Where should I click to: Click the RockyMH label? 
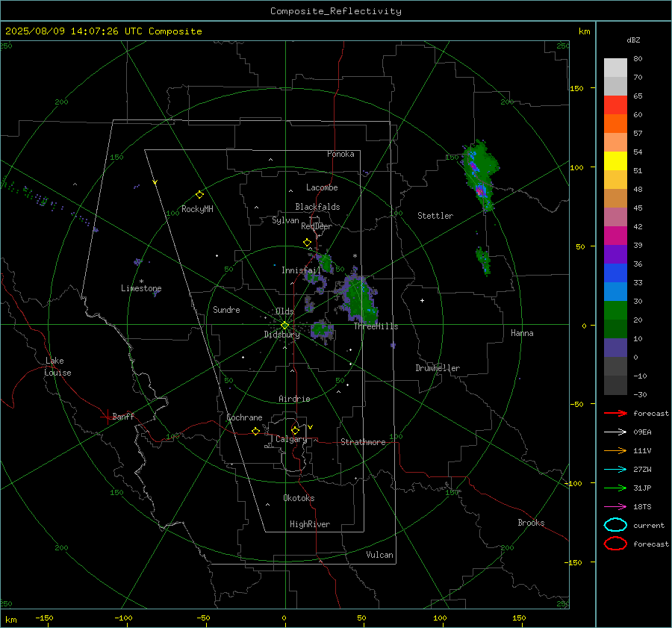197,209
